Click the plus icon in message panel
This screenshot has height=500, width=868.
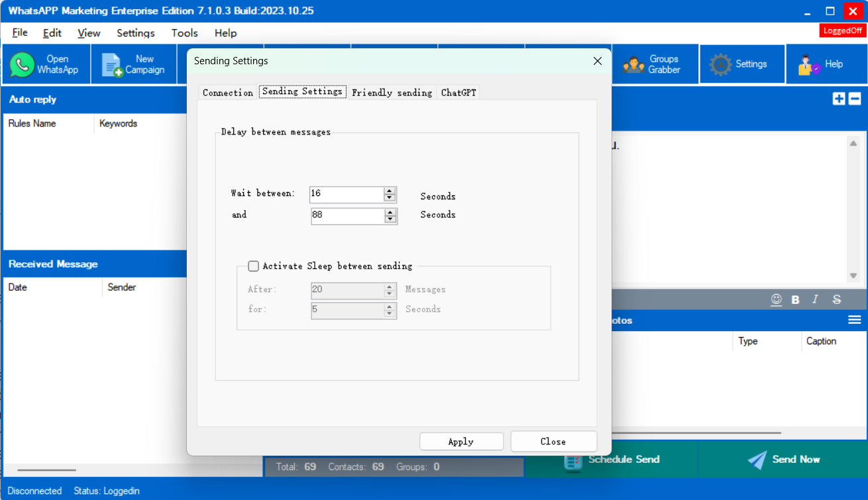(x=839, y=99)
